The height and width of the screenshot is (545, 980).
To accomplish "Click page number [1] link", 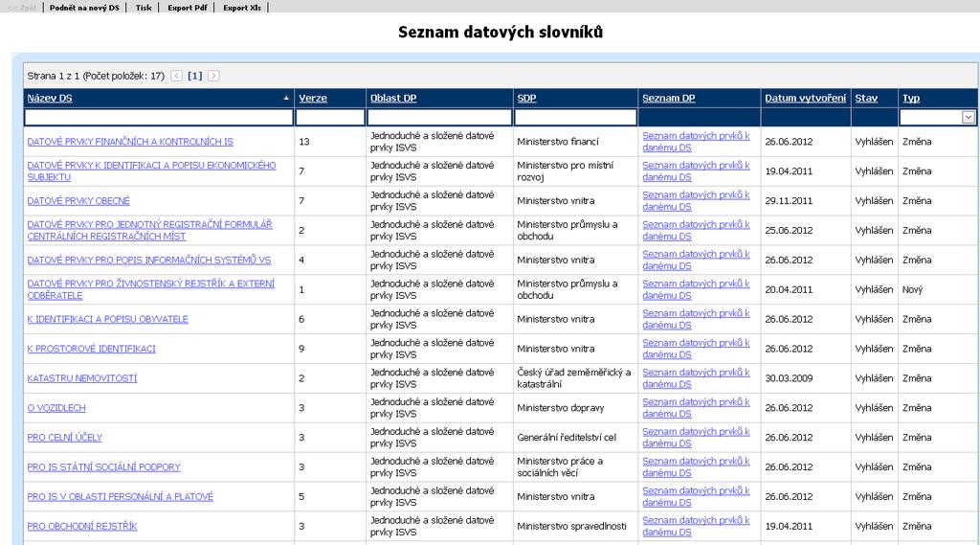I will pyautogui.click(x=195, y=76).
